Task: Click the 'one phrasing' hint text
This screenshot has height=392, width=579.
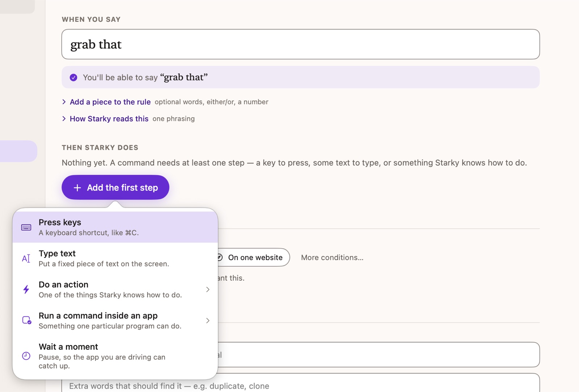Action: (173, 119)
